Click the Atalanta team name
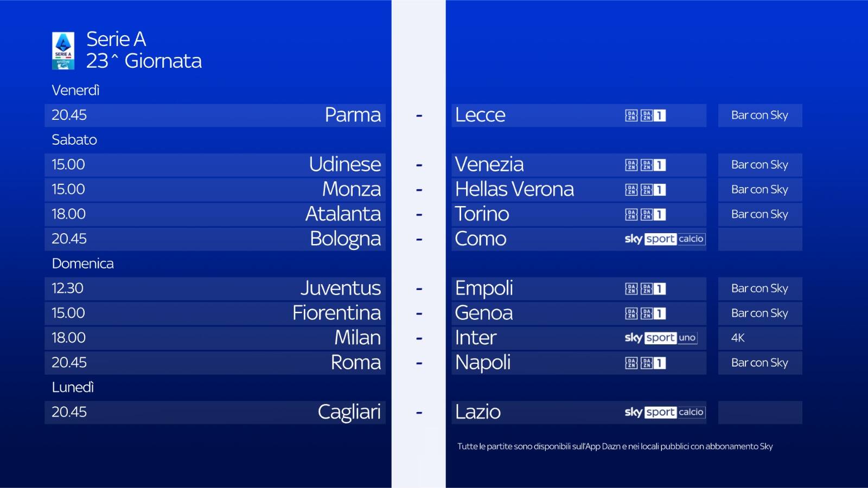This screenshot has height=488, width=868. click(343, 214)
